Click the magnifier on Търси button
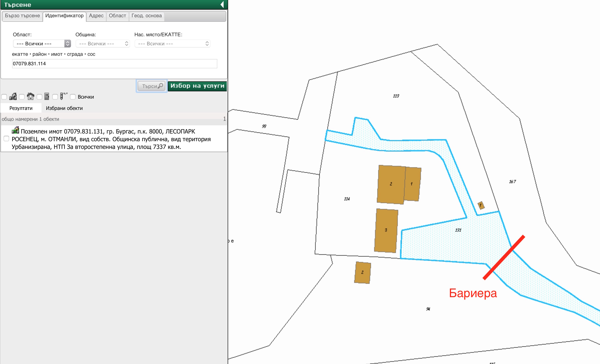600x364 pixels. click(161, 86)
